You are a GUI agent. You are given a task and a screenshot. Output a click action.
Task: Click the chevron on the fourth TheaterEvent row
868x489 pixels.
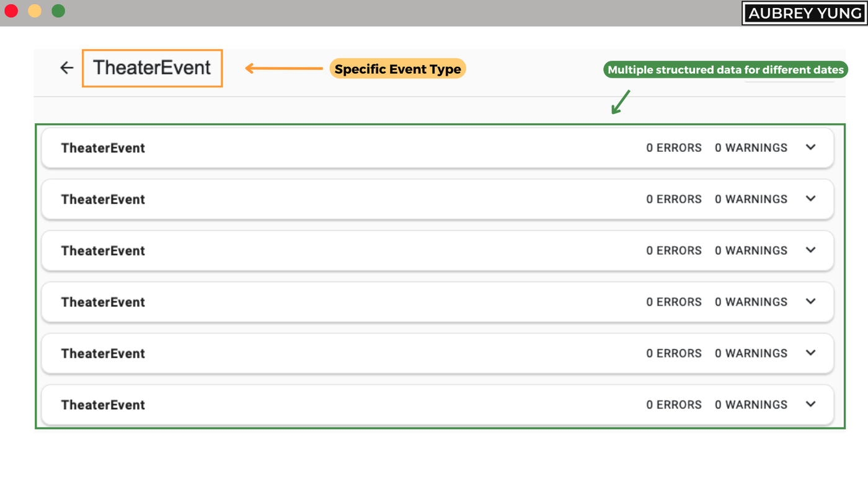(810, 301)
